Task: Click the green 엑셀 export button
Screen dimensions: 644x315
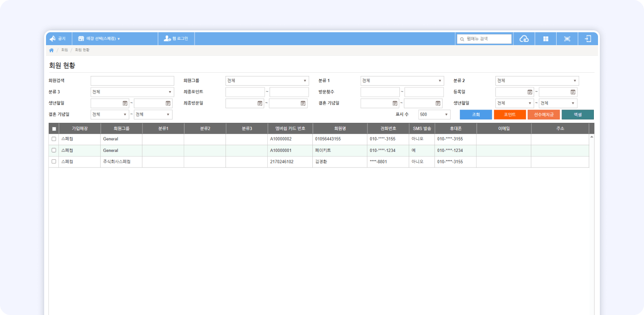Action: click(x=577, y=115)
